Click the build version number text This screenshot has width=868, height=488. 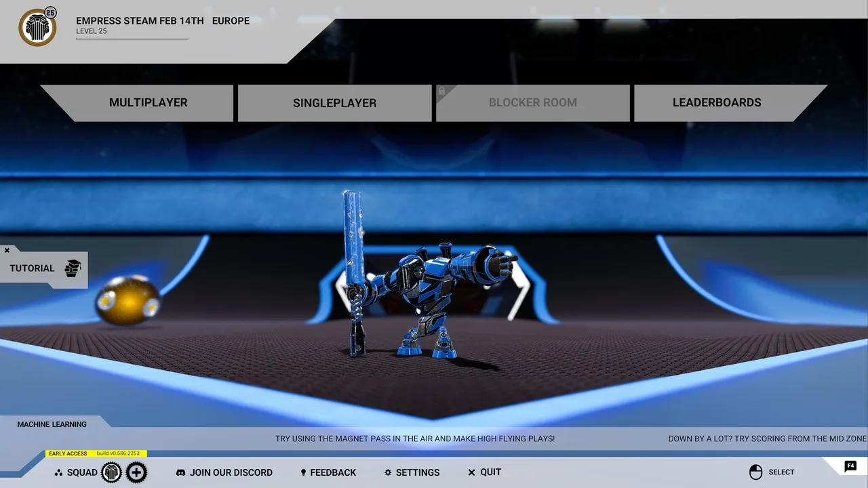coord(119,453)
